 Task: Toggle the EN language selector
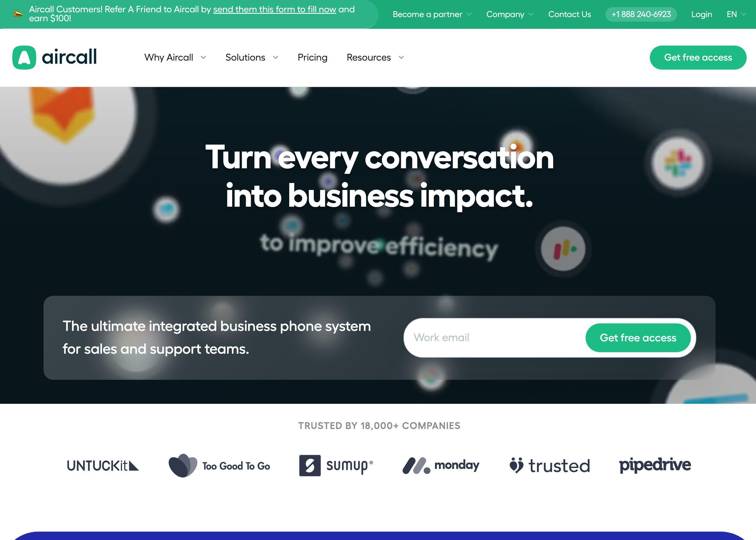(736, 14)
